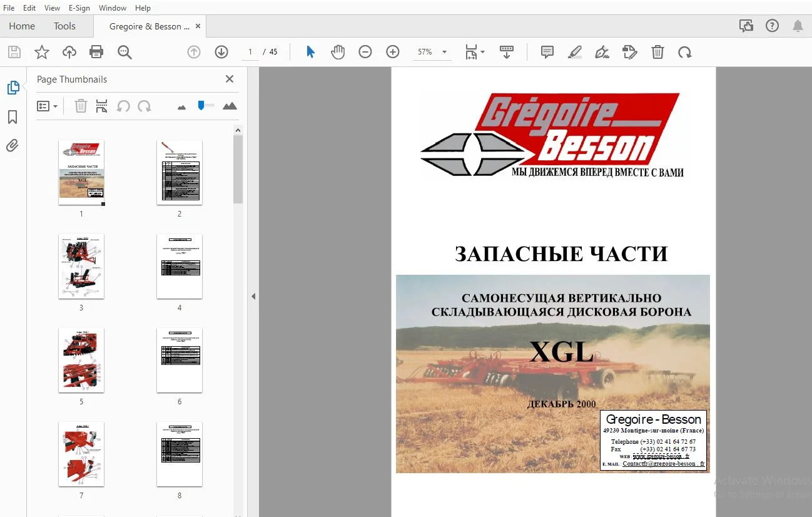The image size is (812, 517).
Task: Click the thumbnails panel scrollbar
Action: tap(238, 169)
